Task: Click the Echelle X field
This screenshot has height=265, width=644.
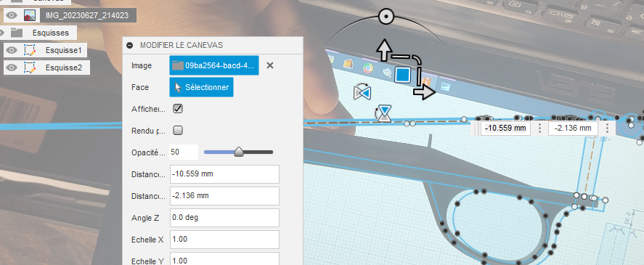Action: (x=224, y=240)
